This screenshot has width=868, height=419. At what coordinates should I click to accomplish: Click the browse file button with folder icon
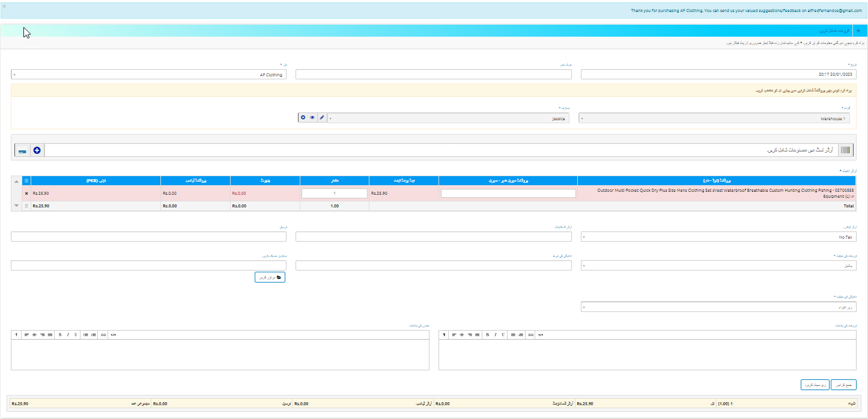pyautogui.click(x=270, y=277)
